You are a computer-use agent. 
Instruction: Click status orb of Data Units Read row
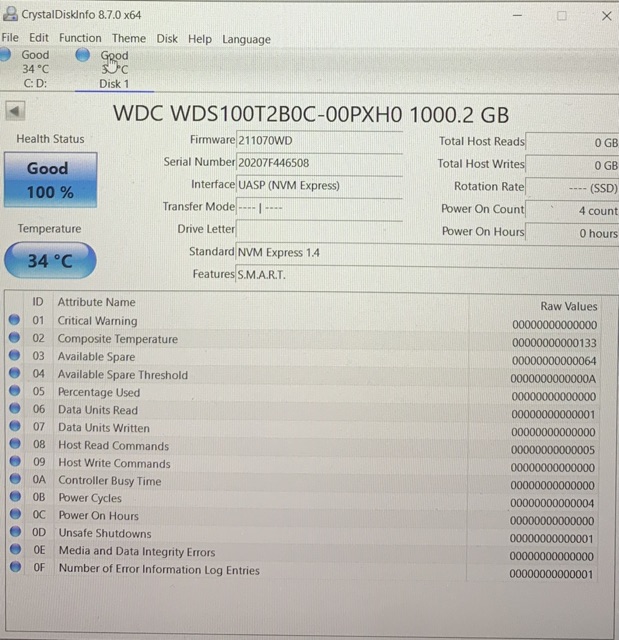click(15, 408)
